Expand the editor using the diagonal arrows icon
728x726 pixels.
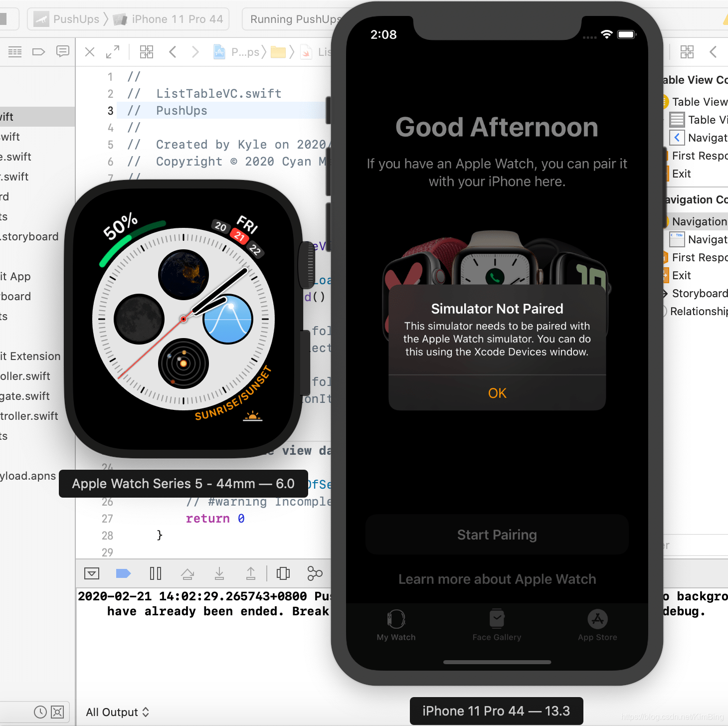pos(113,52)
